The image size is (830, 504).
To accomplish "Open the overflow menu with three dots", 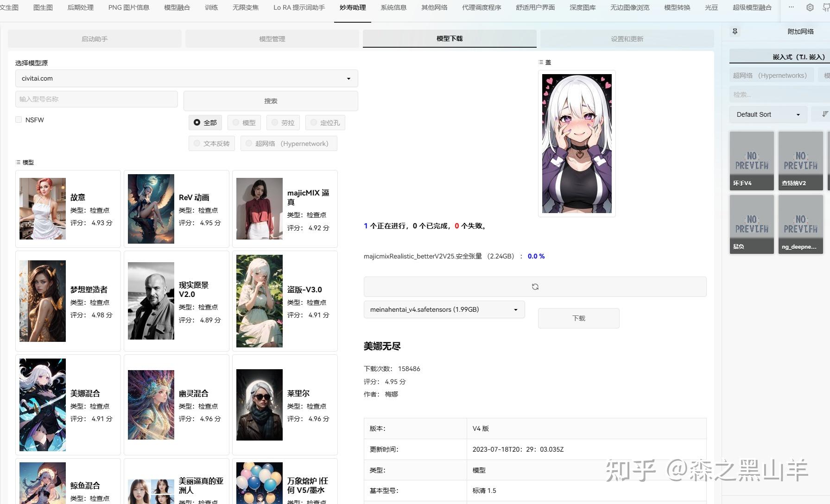I will (791, 7).
